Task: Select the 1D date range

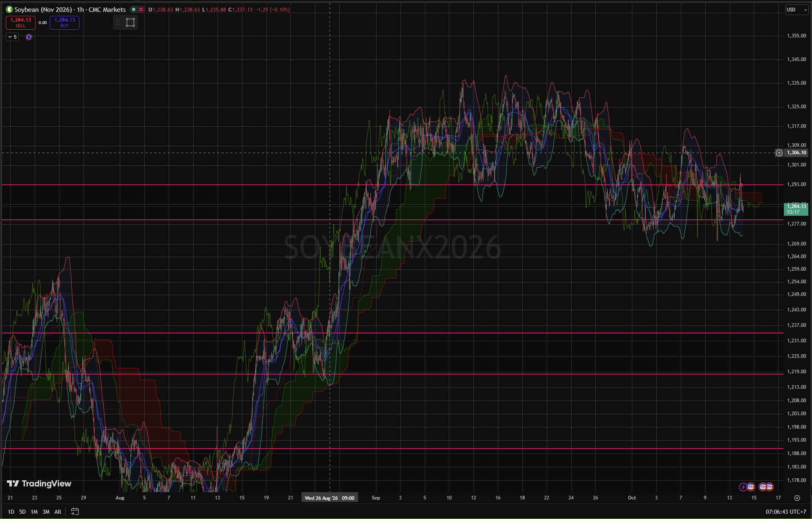Action: click(11, 512)
